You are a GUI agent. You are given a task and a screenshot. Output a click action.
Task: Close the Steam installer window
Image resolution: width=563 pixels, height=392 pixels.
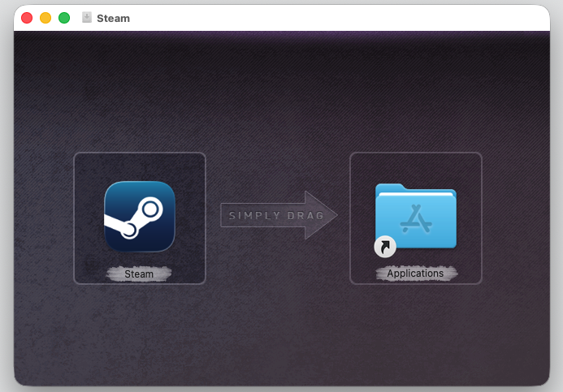[x=27, y=18]
